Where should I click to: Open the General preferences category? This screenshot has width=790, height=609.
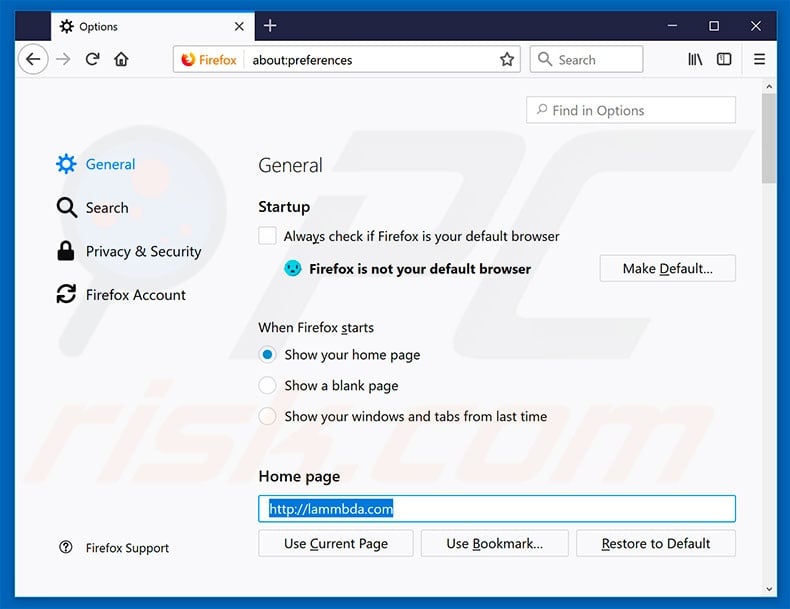96,164
